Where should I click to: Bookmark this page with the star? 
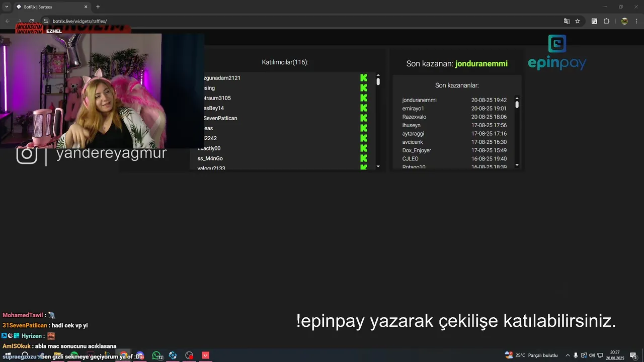(x=578, y=21)
